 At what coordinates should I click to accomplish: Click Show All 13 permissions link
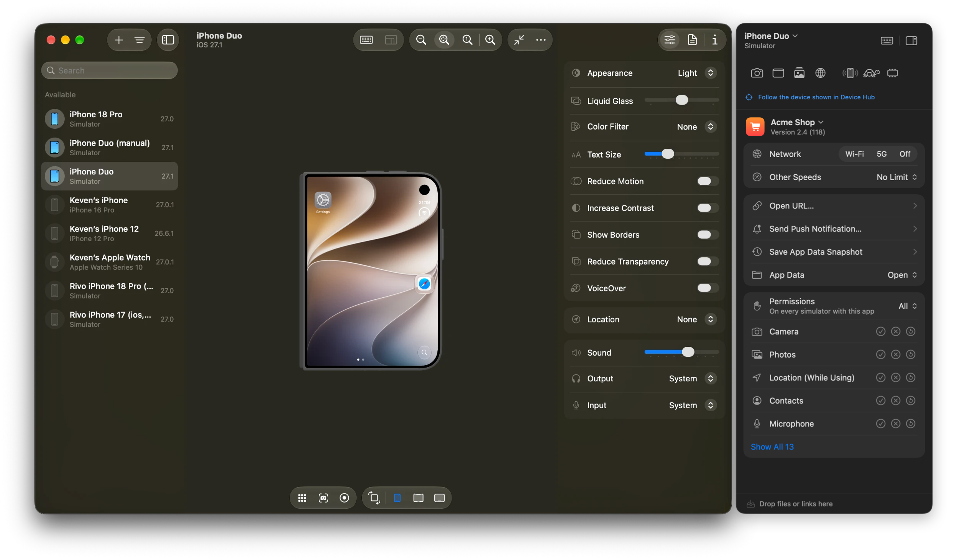772,447
